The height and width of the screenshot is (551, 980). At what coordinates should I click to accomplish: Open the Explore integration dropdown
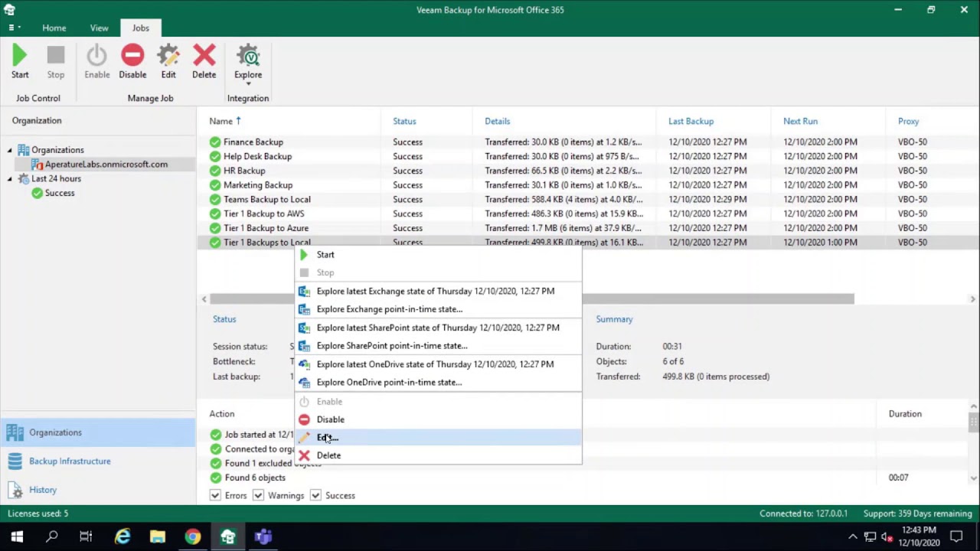[x=248, y=65]
